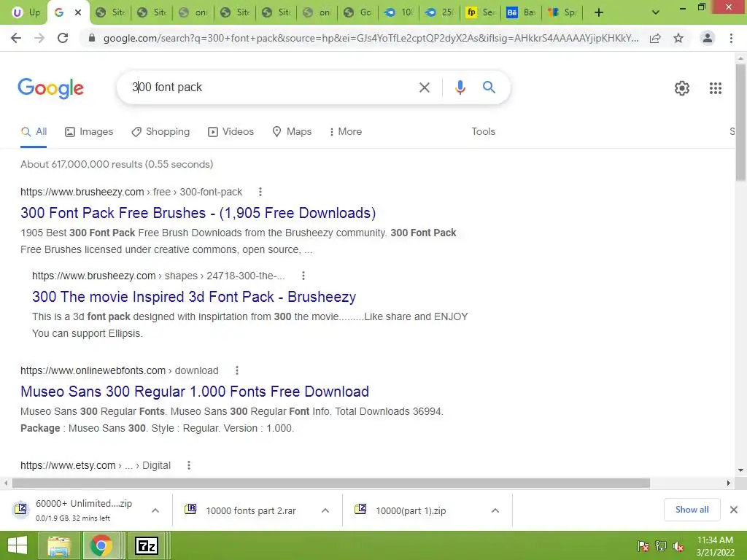747x560 pixels.
Task: Open the search Tools options
Action: [483, 131]
